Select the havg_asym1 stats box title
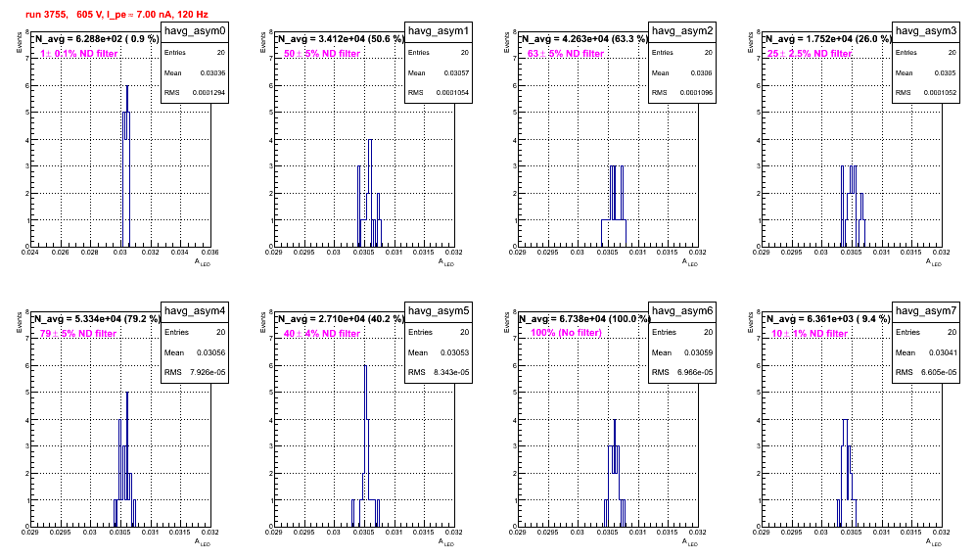Viewport: 975px width, 560px height. 439,31
